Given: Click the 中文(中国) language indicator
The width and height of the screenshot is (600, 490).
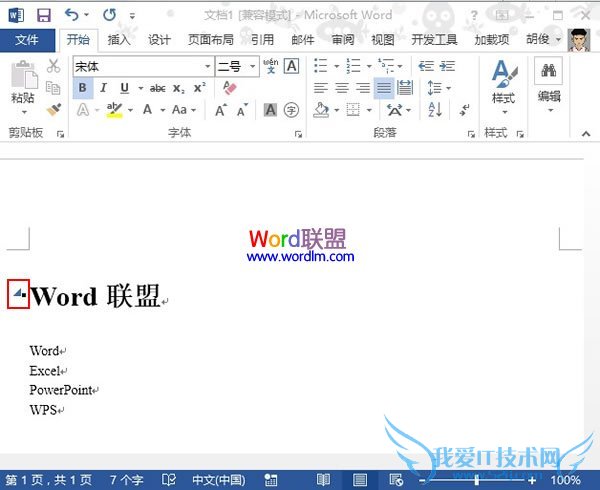Looking at the screenshot, I should pyautogui.click(x=218, y=480).
